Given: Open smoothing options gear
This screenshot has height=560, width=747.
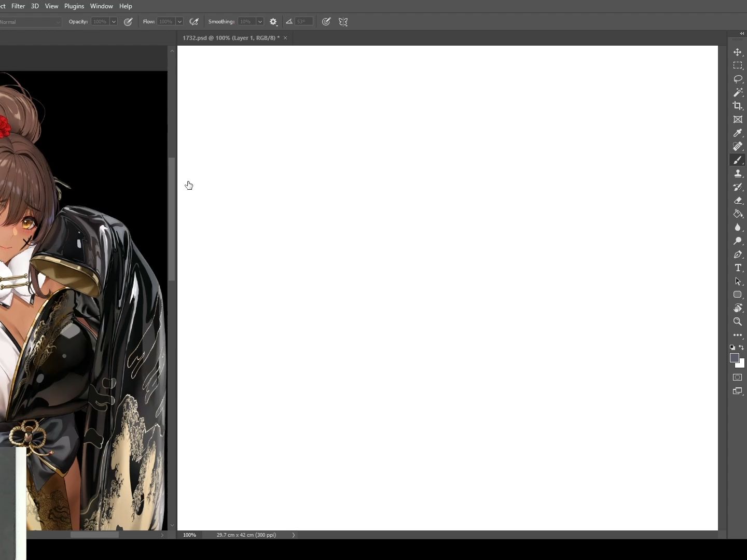Looking at the screenshot, I should pos(273,22).
